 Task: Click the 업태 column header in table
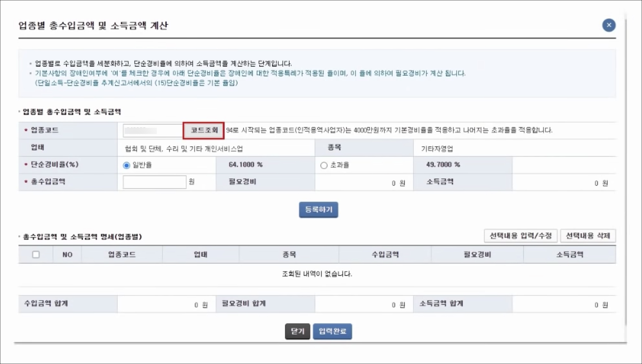[201, 255]
